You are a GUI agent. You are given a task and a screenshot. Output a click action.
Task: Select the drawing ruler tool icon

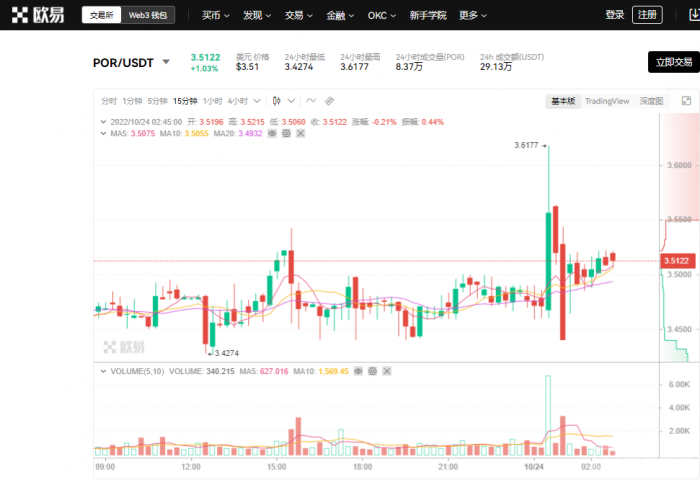[x=329, y=101]
